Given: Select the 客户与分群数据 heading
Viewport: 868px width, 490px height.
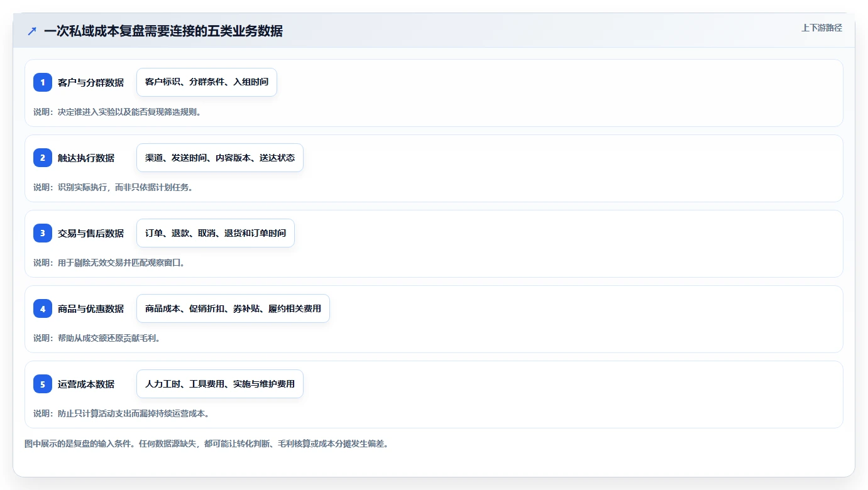Looking at the screenshot, I should click(x=91, y=82).
